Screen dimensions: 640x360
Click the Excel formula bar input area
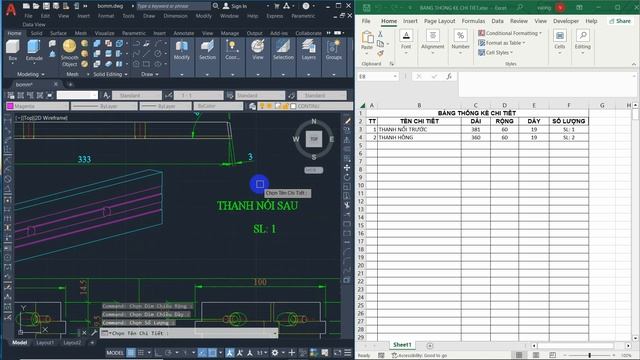547,84
